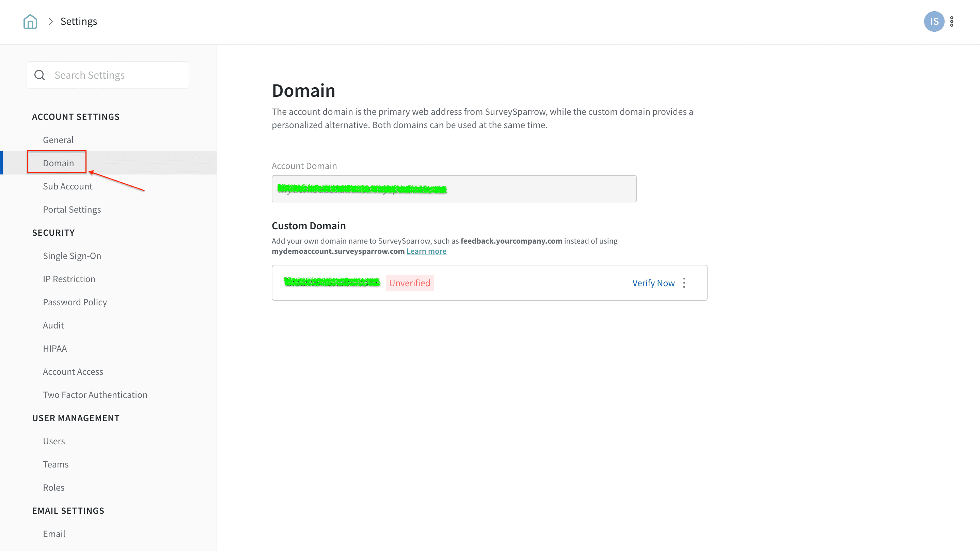Open Single Sign-On settings
980x552 pixels.
(x=72, y=256)
